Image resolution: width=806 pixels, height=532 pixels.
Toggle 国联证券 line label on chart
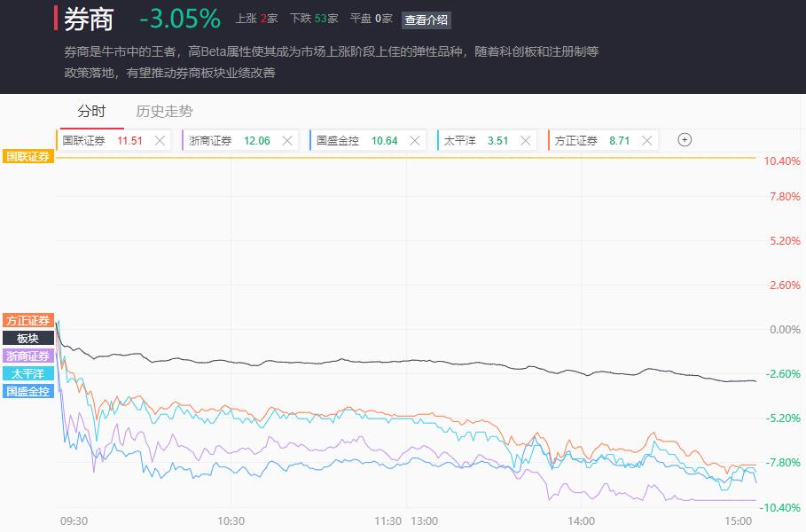pyautogui.click(x=28, y=156)
